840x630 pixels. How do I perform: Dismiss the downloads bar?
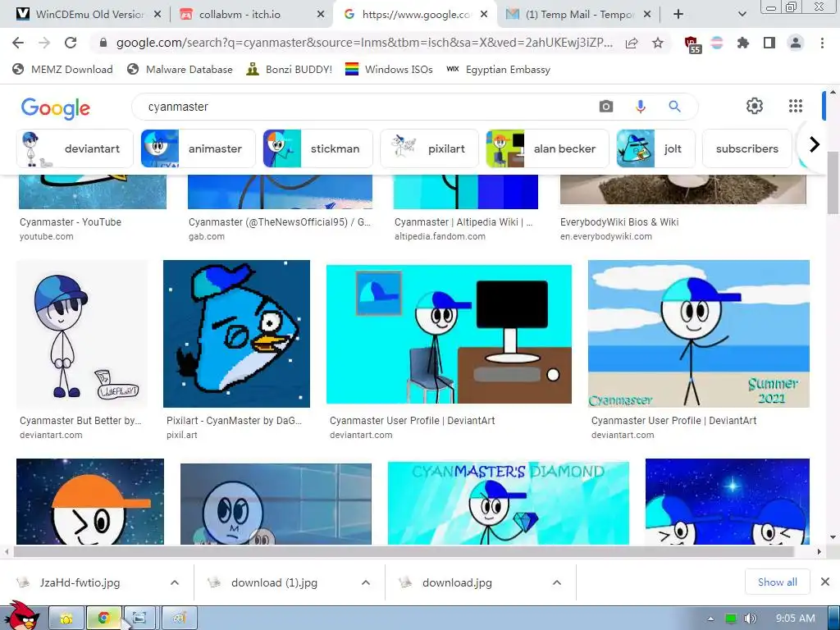tap(825, 582)
